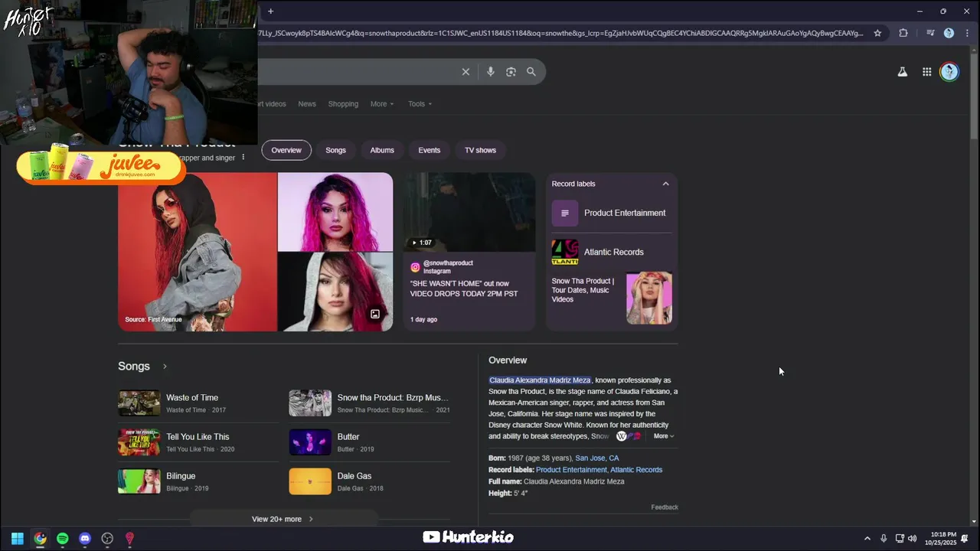Open Windows Start menu
The width and height of the screenshot is (980, 551).
(17, 539)
